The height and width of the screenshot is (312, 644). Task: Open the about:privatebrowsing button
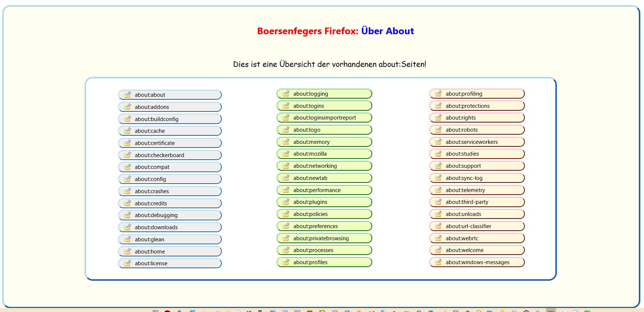(324, 238)
